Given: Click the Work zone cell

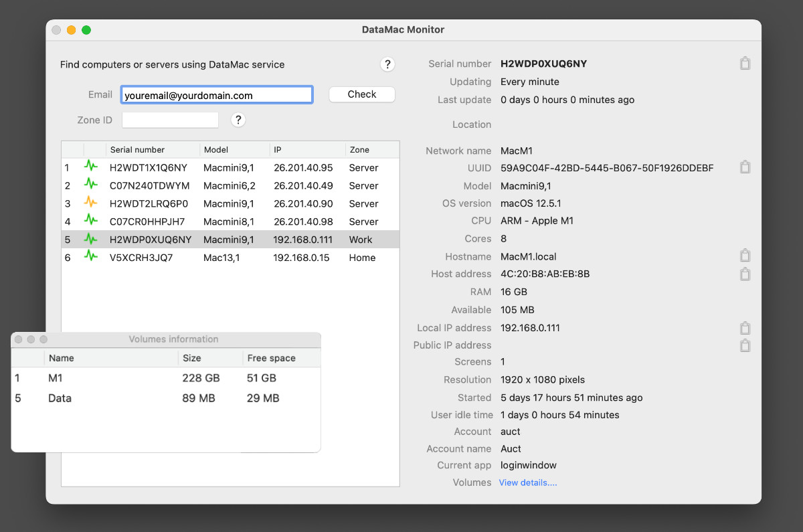Looking at the screenshot, I should pyautogui.click(x=361, y=240).
